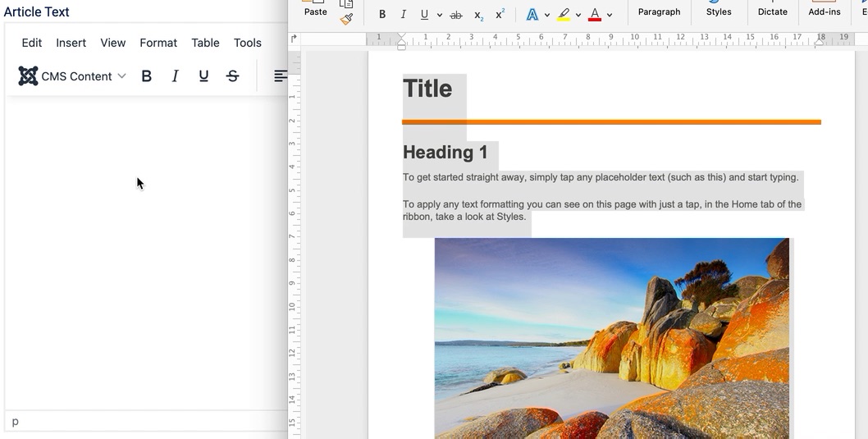This screenshot has height=439, width=868.
Task: Open the Table menu in the editor
Action: click(x=205, y=43)
